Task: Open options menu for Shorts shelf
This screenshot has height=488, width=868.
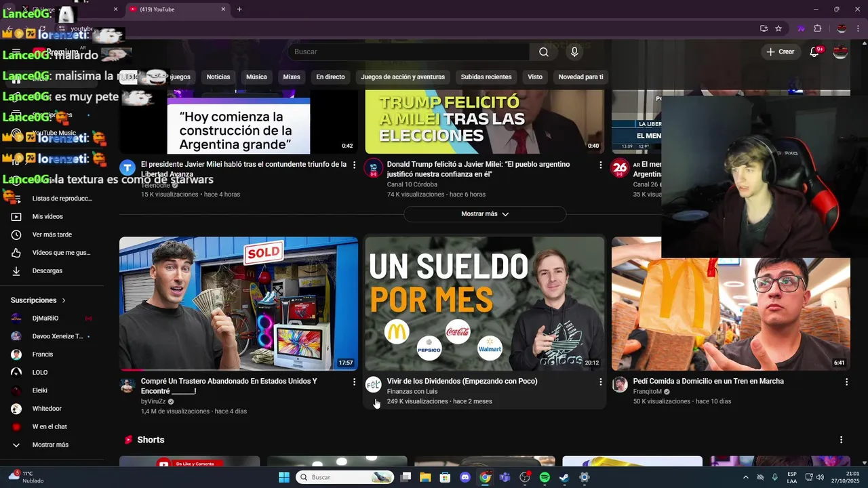Action: pos(842,440)
